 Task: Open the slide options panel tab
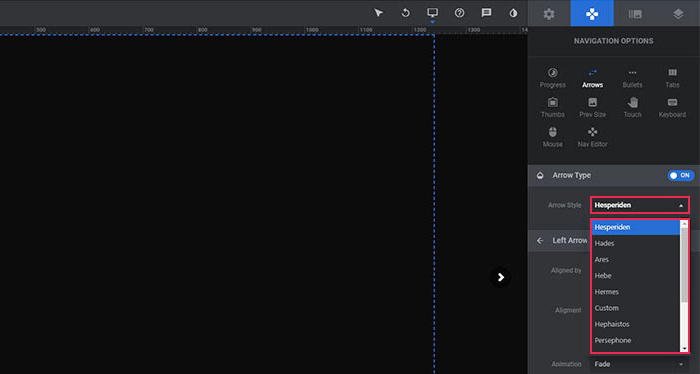pyautogui.click(x=635, y=14)
